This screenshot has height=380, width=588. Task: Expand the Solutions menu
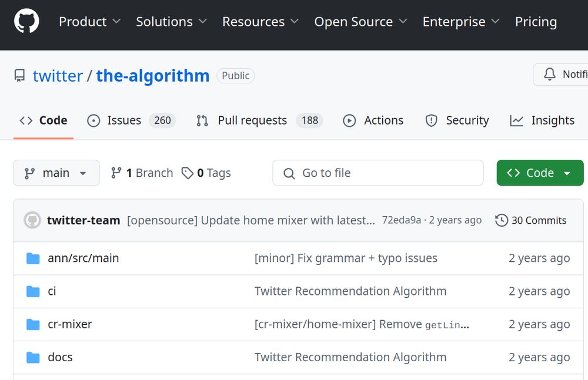click(x=171, y=21)
